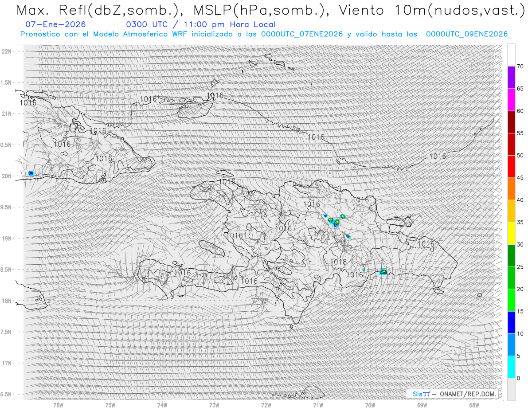This screenshot has height=411, width=532.
Task: Click the reflectivity echo on the southern coast near 70W
Action: pyautogui.click(x=383, y=272)
